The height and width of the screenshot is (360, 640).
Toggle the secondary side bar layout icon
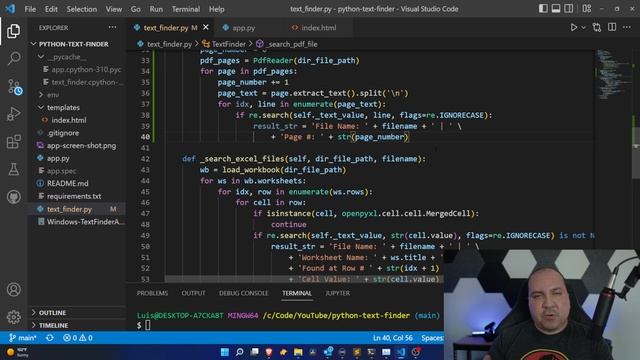tap(569, 9)
